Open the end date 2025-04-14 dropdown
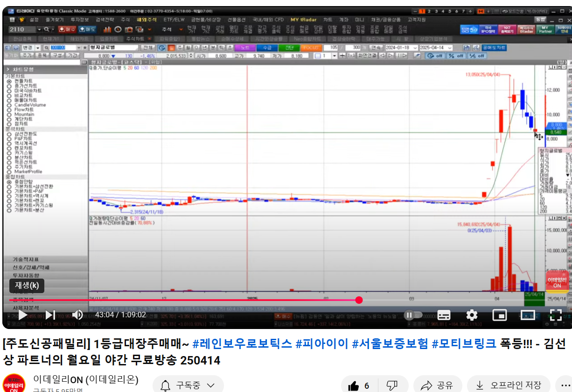 (449, 48)
